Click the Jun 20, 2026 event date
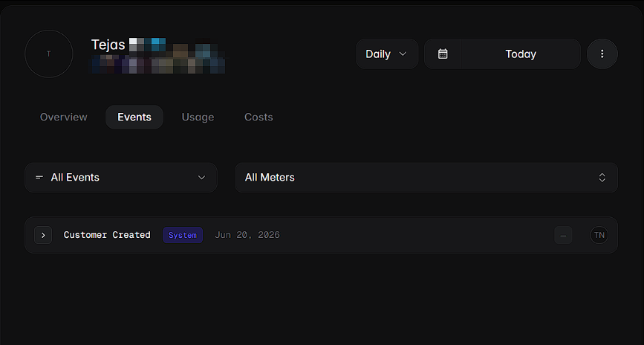The width and height of the screenshot is (644, 345). tap(247, 235)
